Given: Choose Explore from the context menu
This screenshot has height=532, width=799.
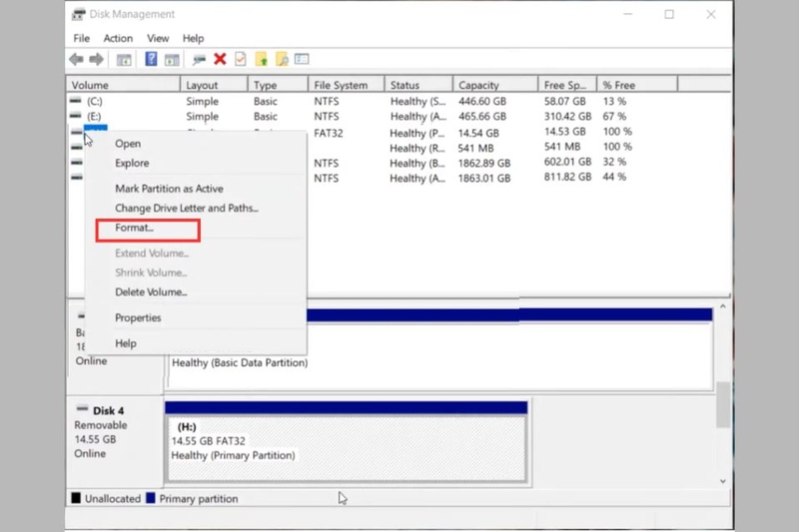Looking at the screenshot, I should pos(132,163).
